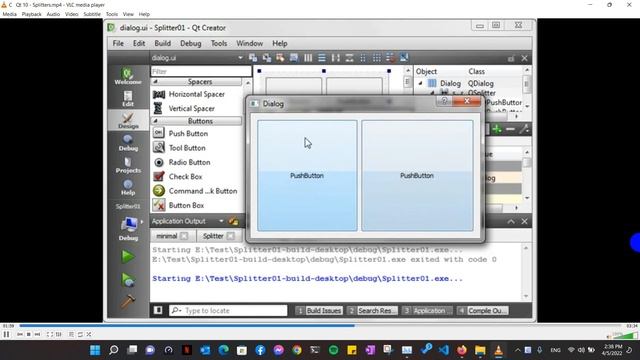
Task: Apply Lay Out Vertically icon
Action: 322,58
